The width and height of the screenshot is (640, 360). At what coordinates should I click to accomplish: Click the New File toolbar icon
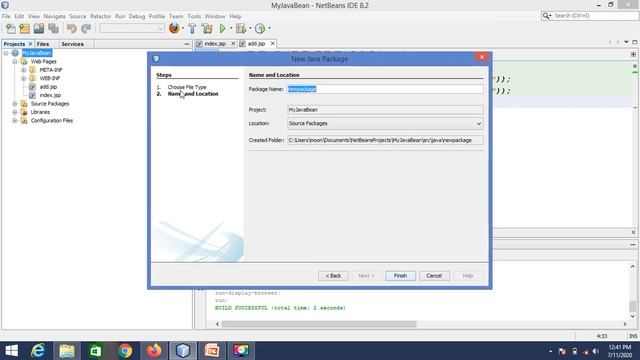tap(11, 28)
